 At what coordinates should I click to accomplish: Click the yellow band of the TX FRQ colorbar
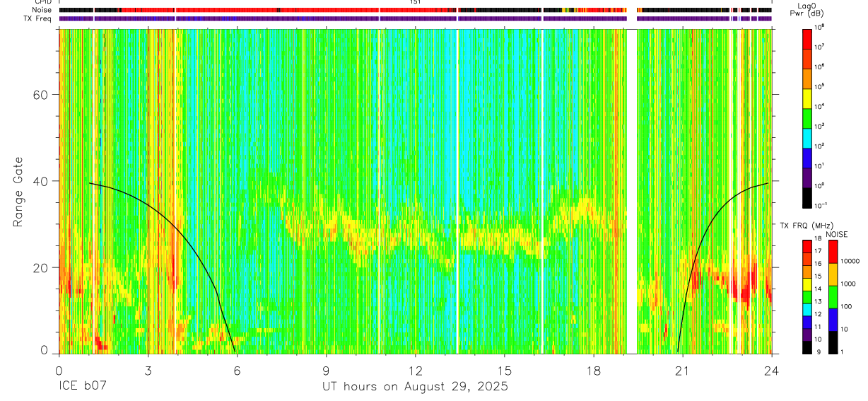click(x=807, y=284)
